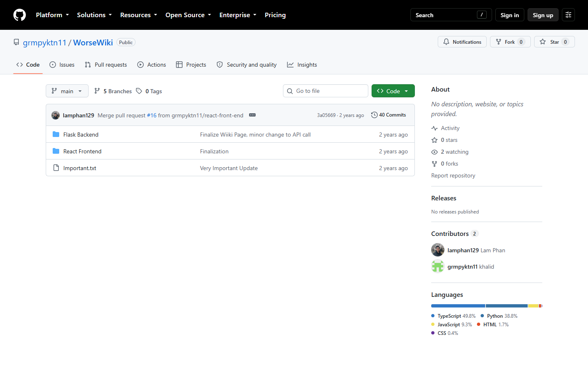Viewport: 588px width, 368px height.
Task: Click the Go to file search field
Action: pyautogui.click(x=325, y=91)
